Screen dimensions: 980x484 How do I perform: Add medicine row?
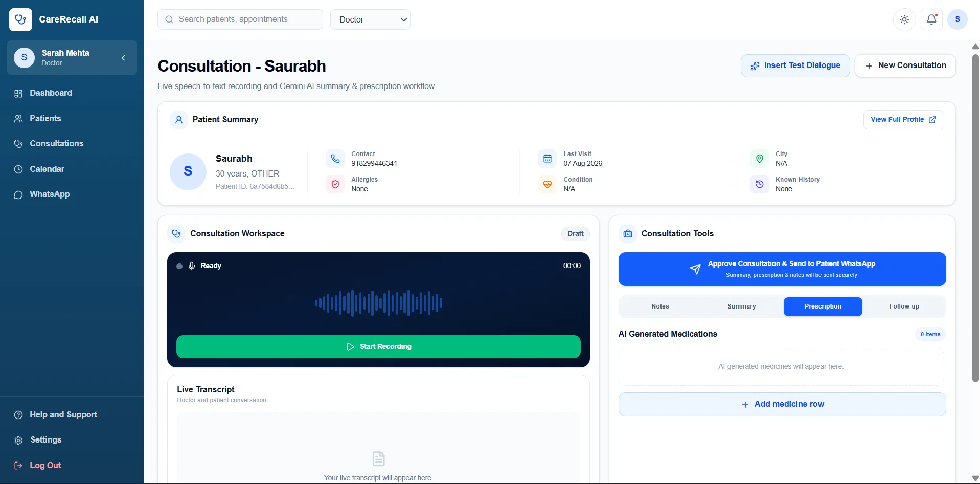click(x=782, y=404)
